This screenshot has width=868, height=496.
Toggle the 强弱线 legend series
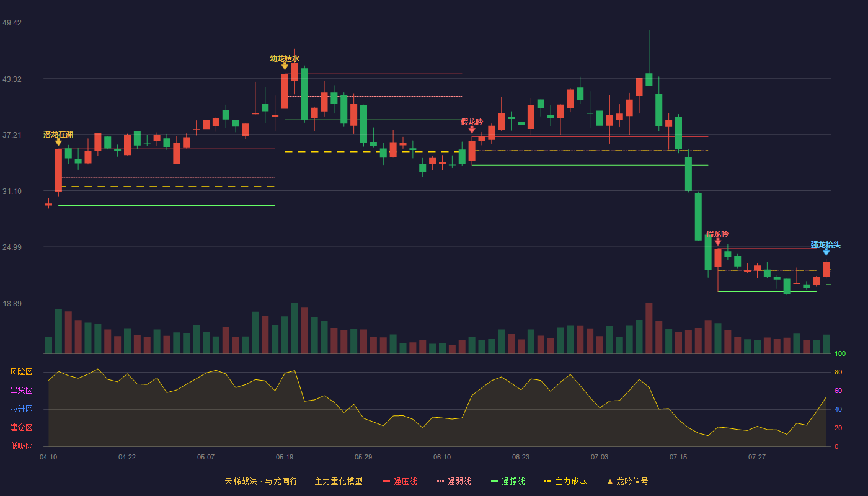[454, 481]
